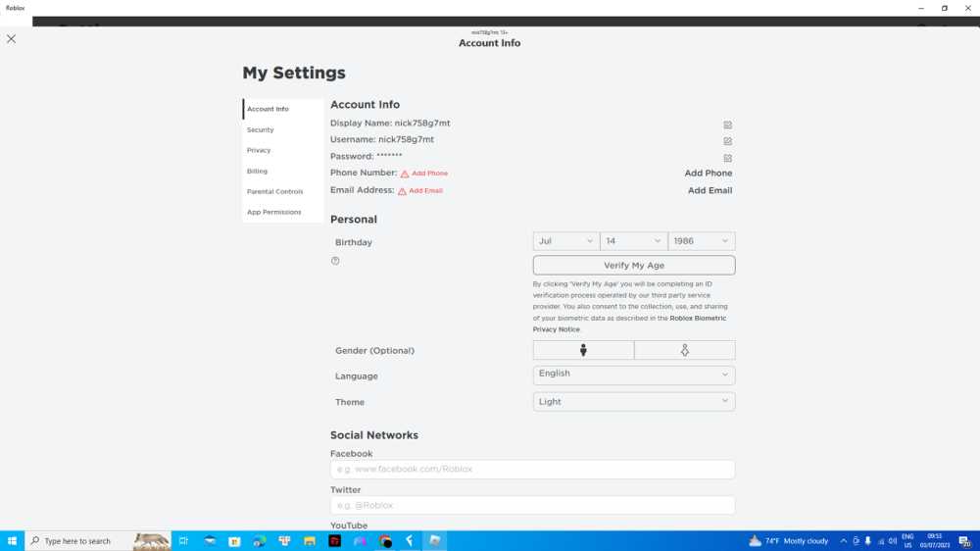Expand the Theme dropdown set to Light

[634, 402]
